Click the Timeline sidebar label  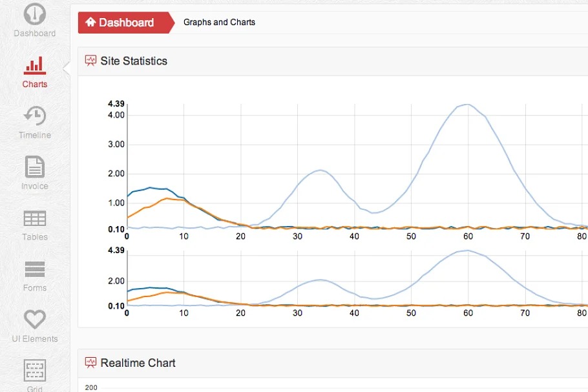(34, 136)
